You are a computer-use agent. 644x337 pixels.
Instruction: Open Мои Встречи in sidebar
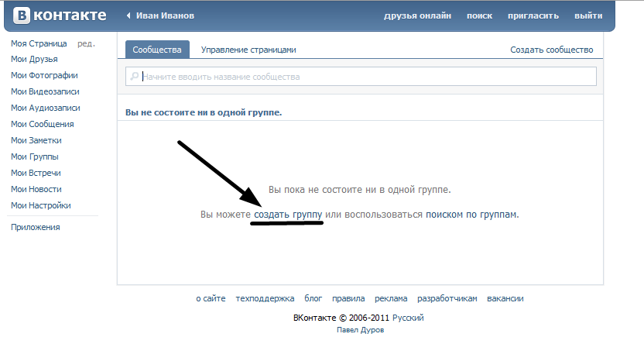(x=36, y=173)
